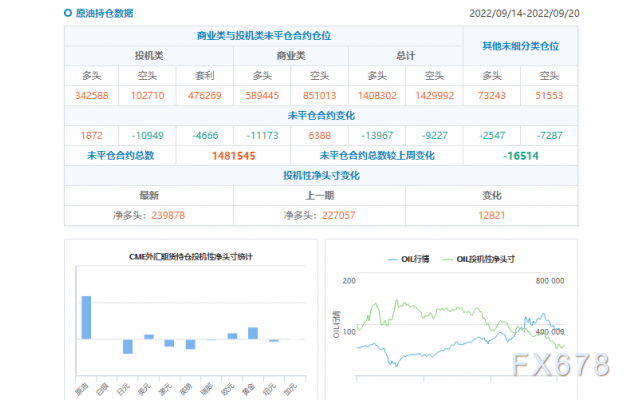Screen dimensions: 640x400
Task: Click the 未平仓合约总数 label
Action: click(x=120, y=156)
